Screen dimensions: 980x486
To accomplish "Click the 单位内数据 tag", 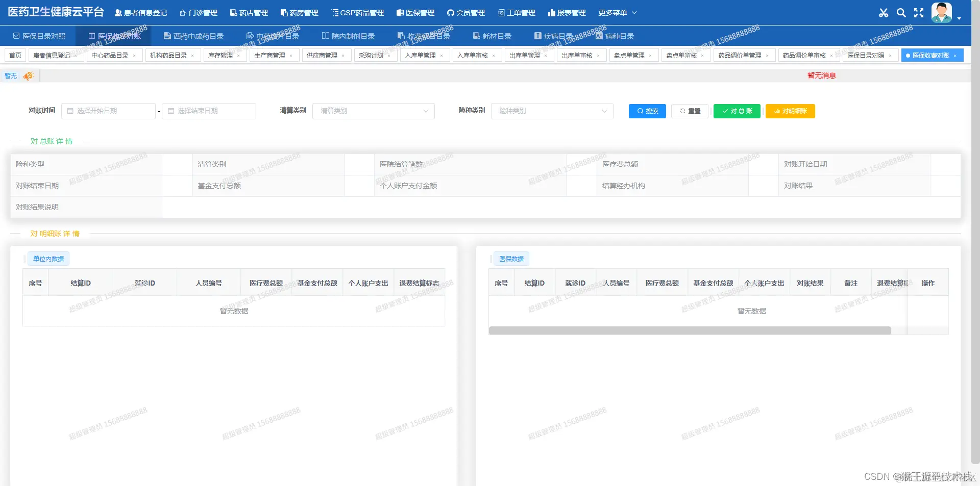I will (48, 259).
